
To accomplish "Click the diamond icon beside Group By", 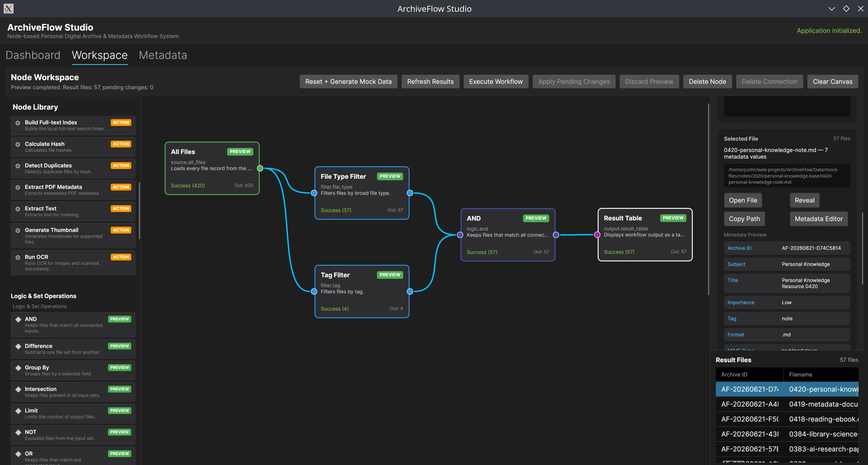I will coord(18,368).
